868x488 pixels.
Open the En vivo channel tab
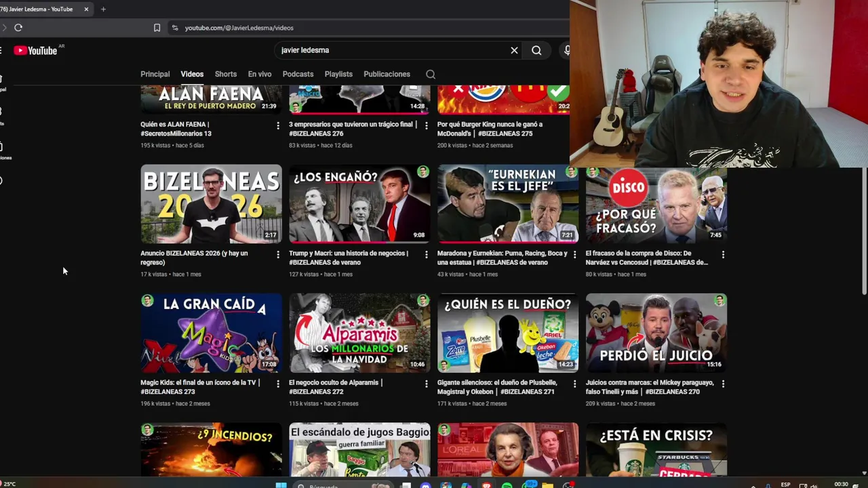click(260, 74)
